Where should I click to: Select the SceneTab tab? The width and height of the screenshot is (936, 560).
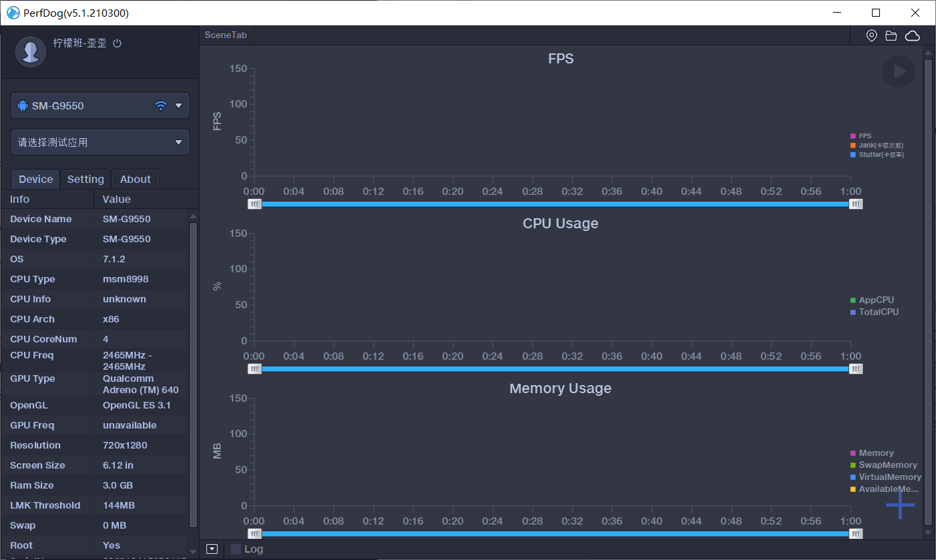pyautogui.click(x=226, y=35)
